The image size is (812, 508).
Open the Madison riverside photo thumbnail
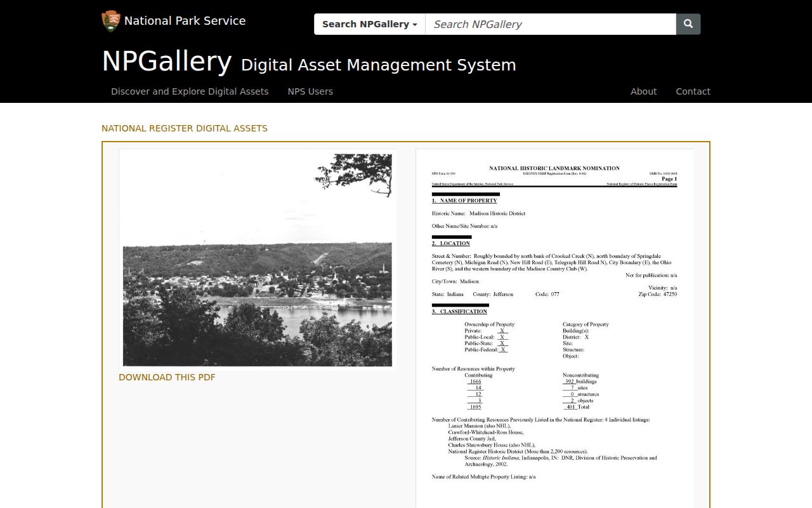(258, 260)
